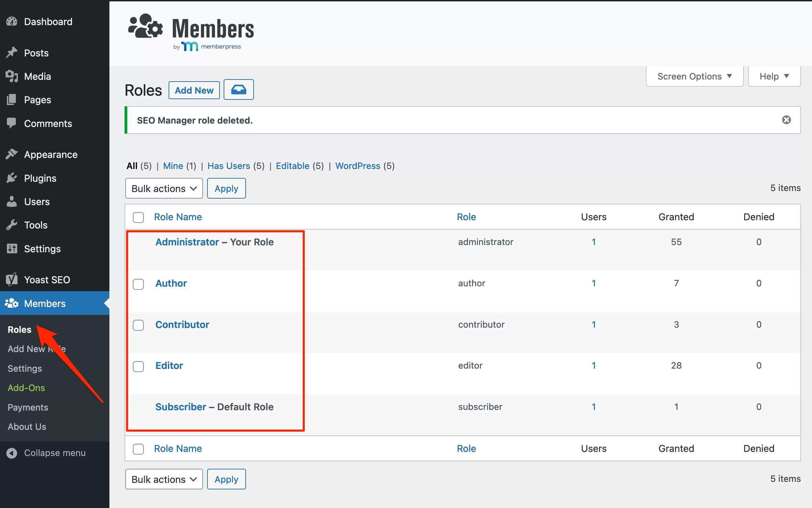The height and width of the screenshot is (508, 812).
Task: Click the Posts pushpin icon
Action: [12, 53]
